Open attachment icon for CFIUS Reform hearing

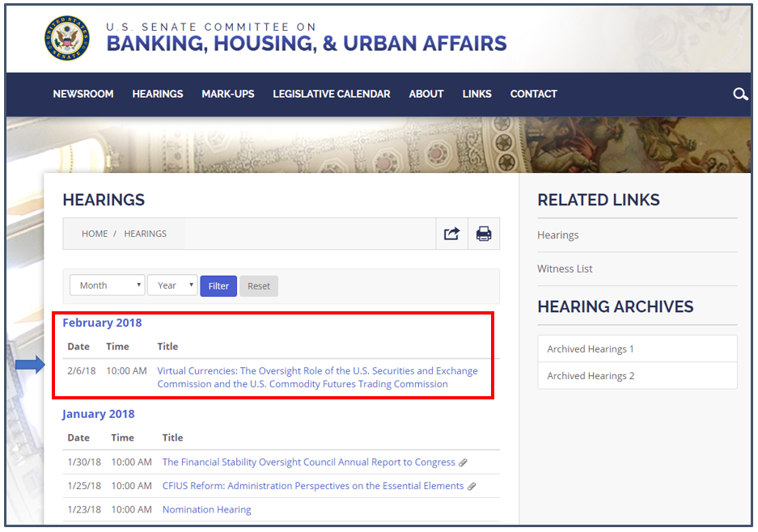[472, 487]
